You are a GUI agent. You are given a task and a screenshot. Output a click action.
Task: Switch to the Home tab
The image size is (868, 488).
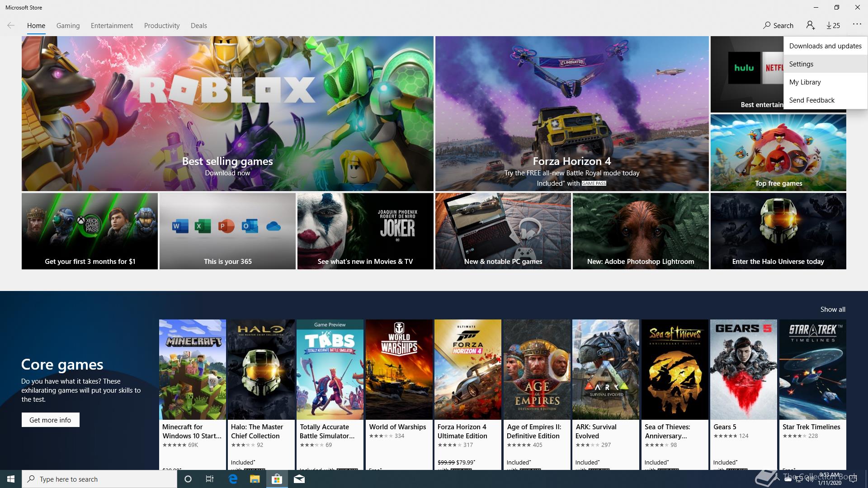[x=36, y=26]
